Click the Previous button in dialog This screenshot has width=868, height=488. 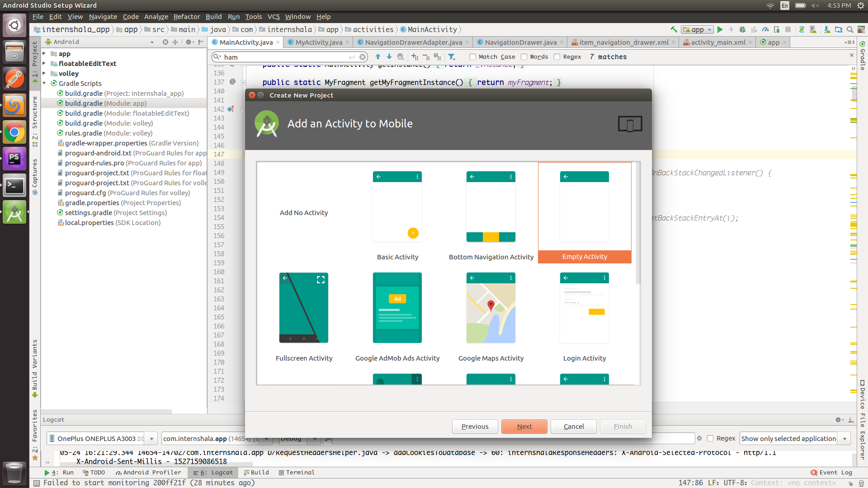coord(475,427)
